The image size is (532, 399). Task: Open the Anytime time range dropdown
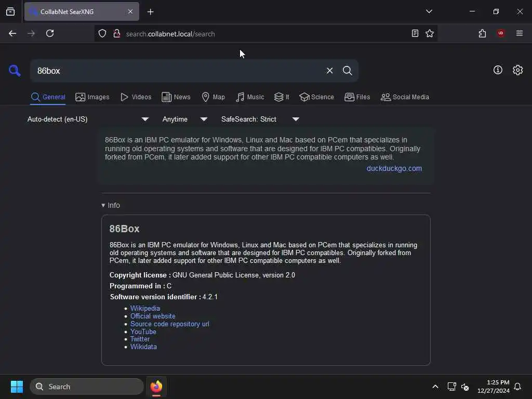point(185,119)
